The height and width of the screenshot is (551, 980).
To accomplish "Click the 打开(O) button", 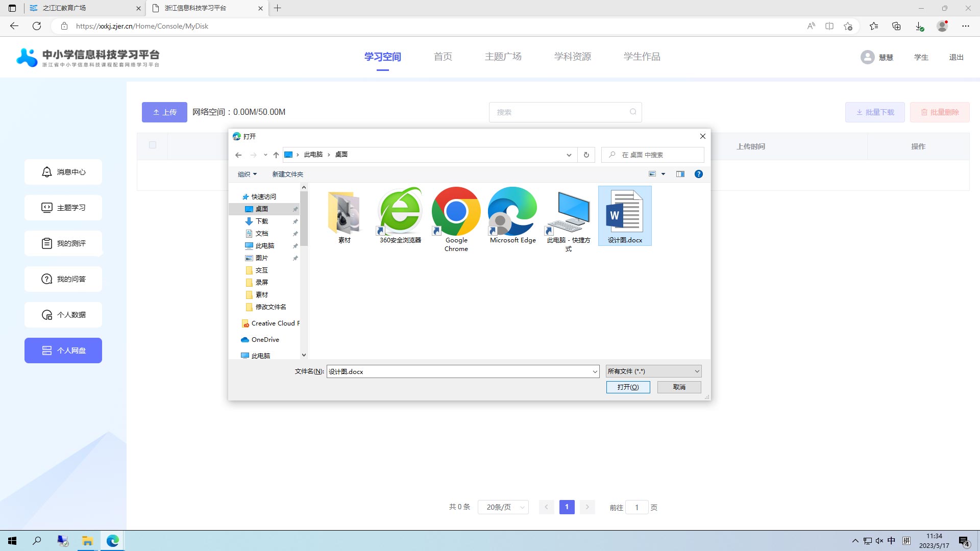I will [628, 387].
